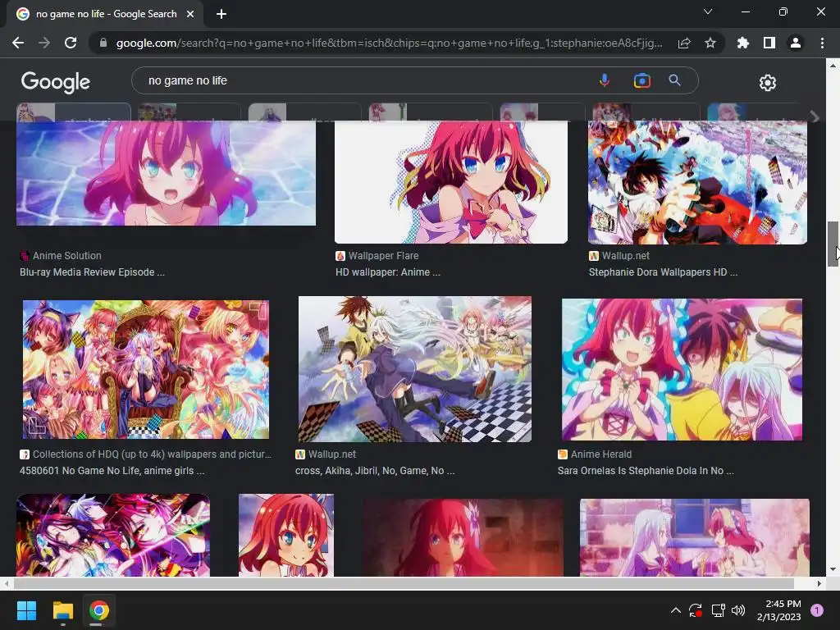Open a new tab with the plus button
The image size is (840, 630).
pyautogui.click(x=221, y=14)
